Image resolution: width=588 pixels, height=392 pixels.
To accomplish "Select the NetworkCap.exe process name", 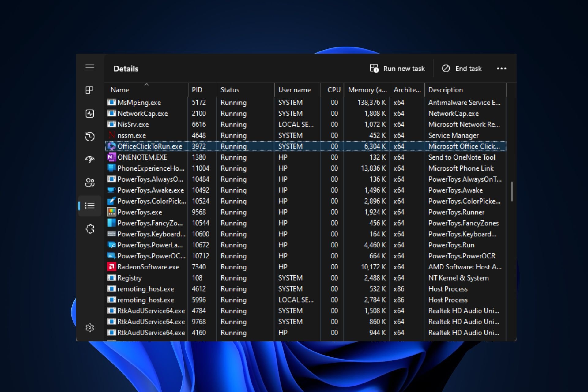I will 143,114.
